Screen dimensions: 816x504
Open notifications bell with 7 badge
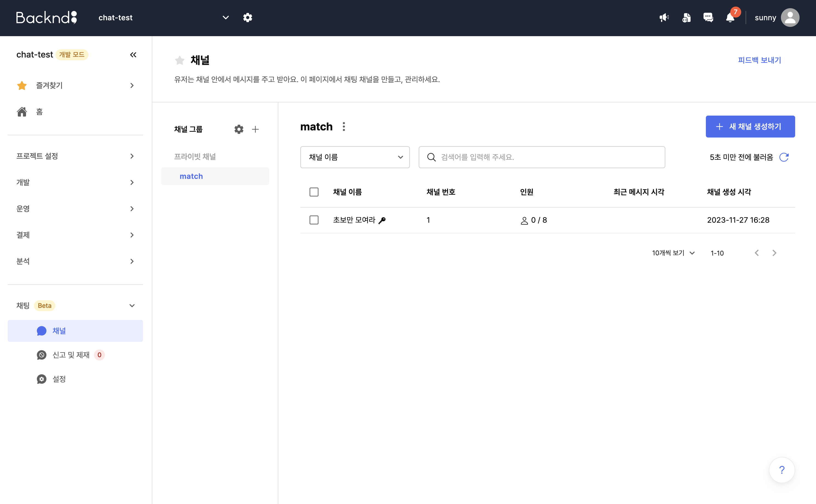[730, 17]
